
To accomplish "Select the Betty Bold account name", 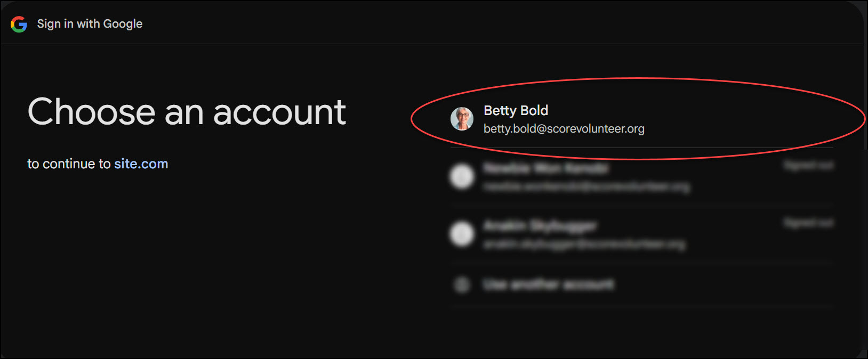I will point(516,110).
